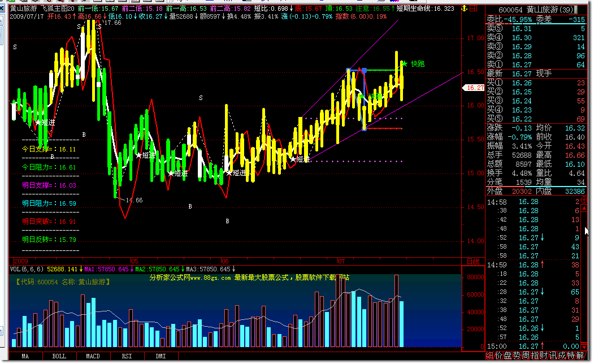This screenshot has width=594, height=364.
Task: Click the yellow anchor icon above price axis
Action: tap(465, 8)
